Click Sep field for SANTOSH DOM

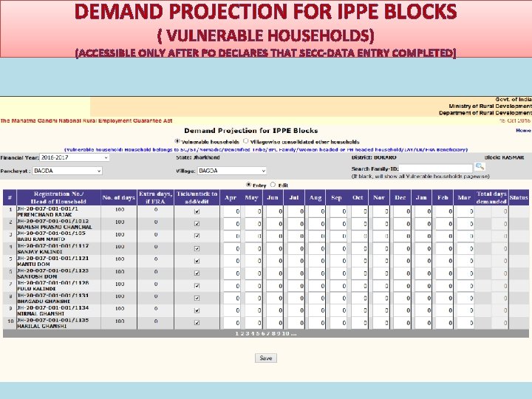[x=338, y=273]
